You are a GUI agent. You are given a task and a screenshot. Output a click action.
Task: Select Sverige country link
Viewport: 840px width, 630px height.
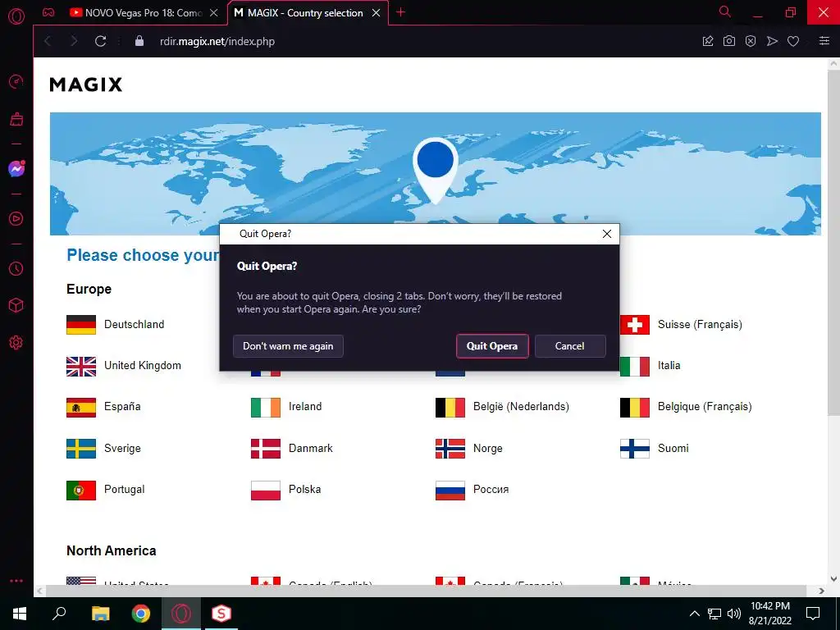click(122, 449)
